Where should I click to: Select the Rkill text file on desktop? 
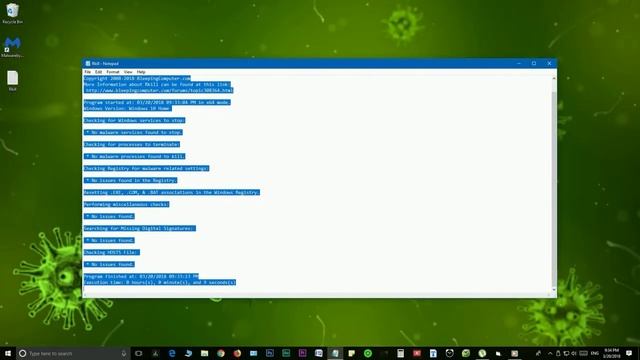pos(12,81)
